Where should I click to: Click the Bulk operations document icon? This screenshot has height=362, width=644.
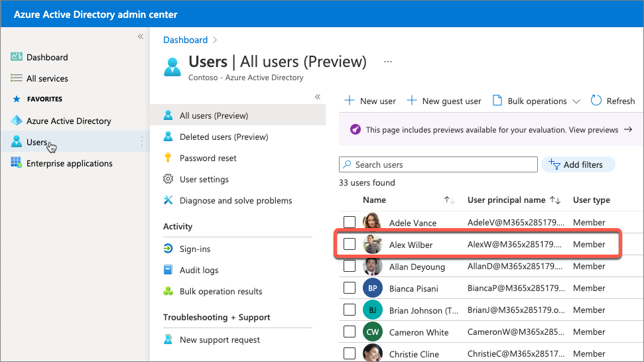[x=497, y=101]
